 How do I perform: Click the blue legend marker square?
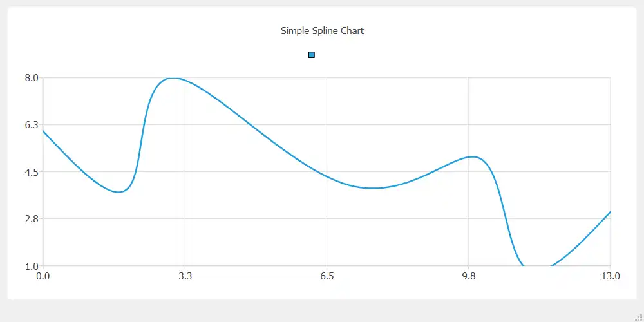coord(312,55)
